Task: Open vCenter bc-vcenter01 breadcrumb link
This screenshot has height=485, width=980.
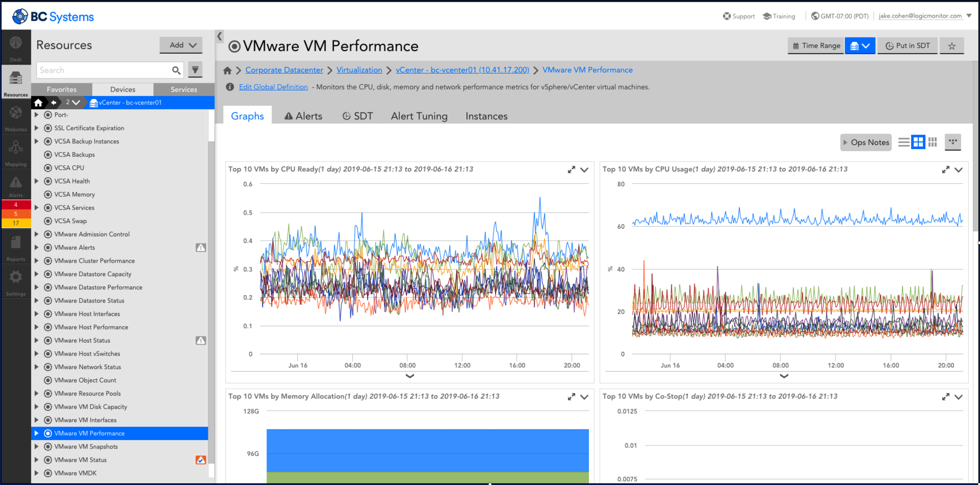Action: point(462,70)
